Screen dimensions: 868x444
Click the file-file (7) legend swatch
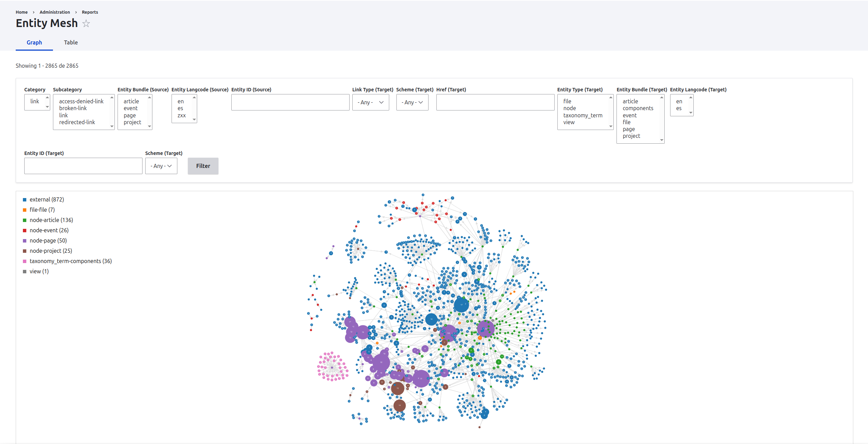coord(25,210)
